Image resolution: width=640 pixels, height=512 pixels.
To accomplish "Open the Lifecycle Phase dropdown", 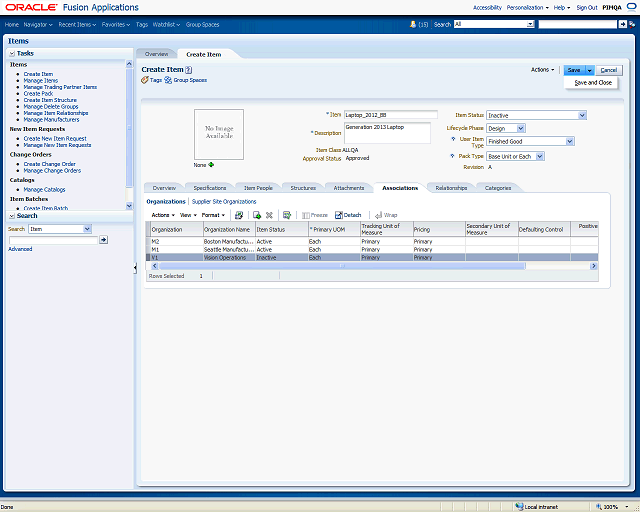I will tap(521, 128).
